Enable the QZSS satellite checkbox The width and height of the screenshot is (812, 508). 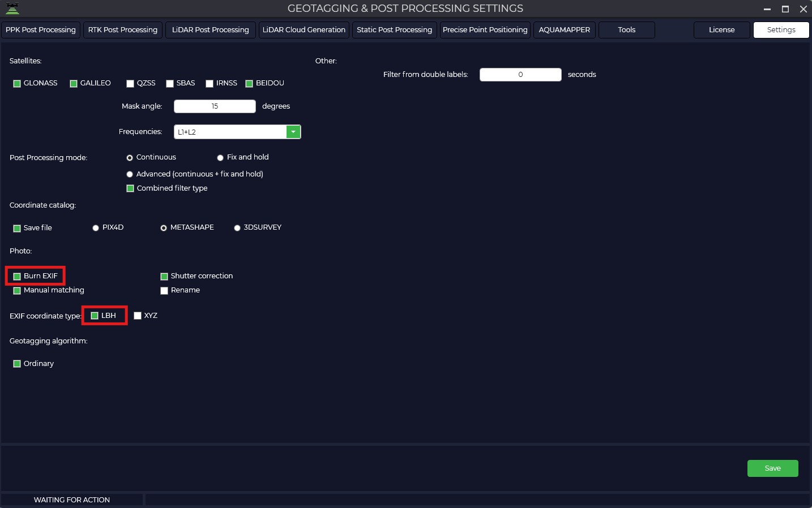[x=130, y=84]
